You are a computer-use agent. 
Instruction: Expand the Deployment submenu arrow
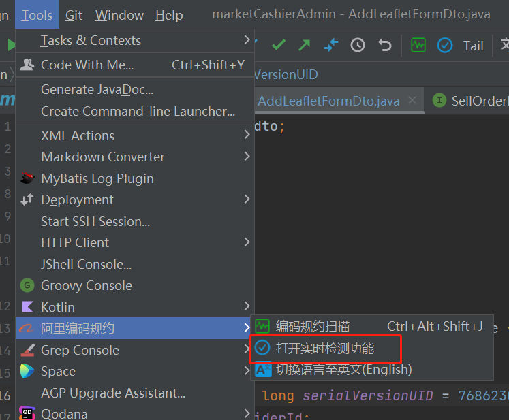(247, 199)
